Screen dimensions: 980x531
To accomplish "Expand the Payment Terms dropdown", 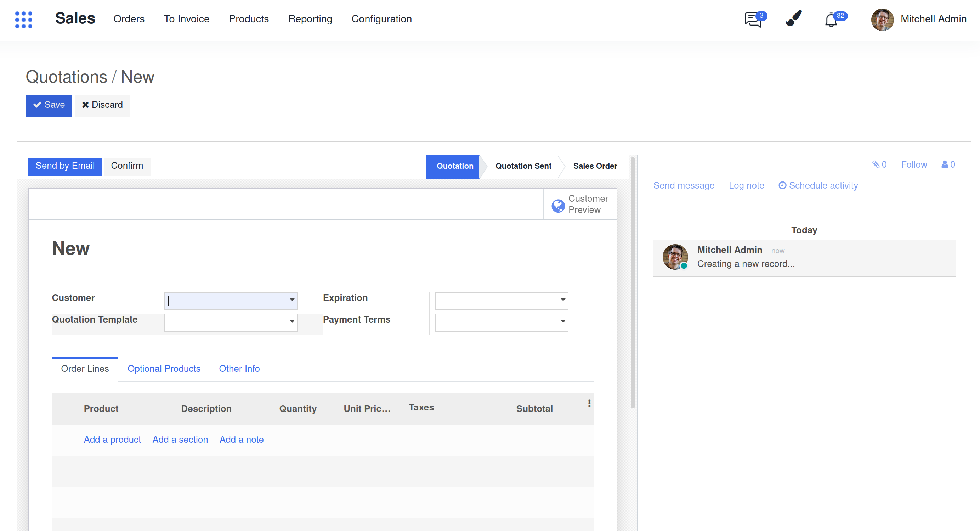I will click(563, 322).
